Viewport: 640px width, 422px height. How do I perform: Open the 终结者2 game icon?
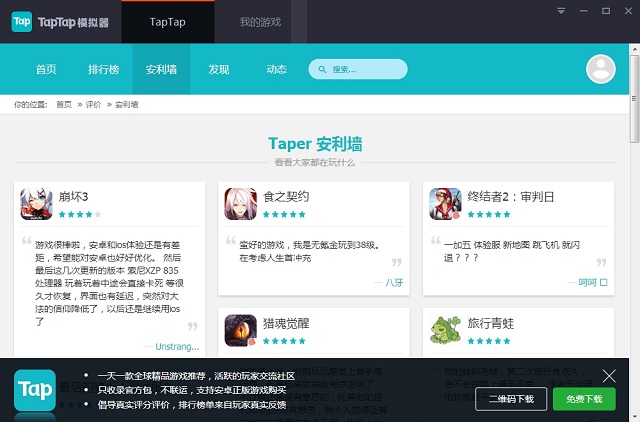click(445, 204)
